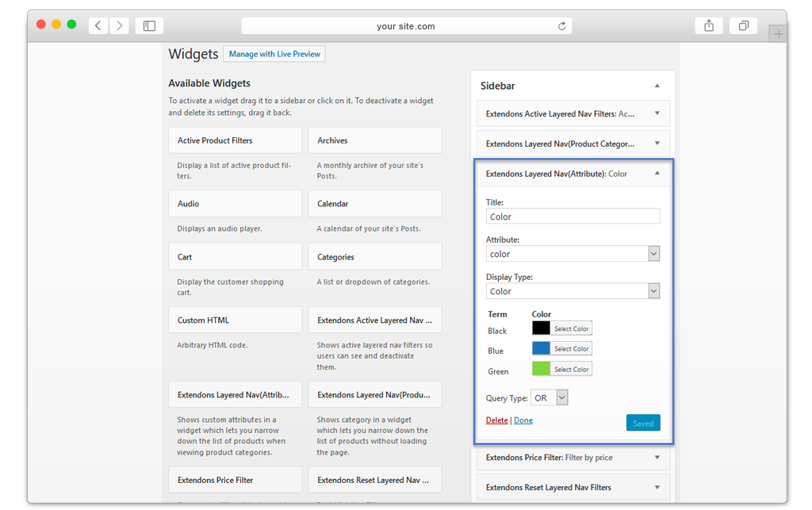Select the Archives available widget
The width and height of the screenshot is (812, 510).
coord(375,140)
